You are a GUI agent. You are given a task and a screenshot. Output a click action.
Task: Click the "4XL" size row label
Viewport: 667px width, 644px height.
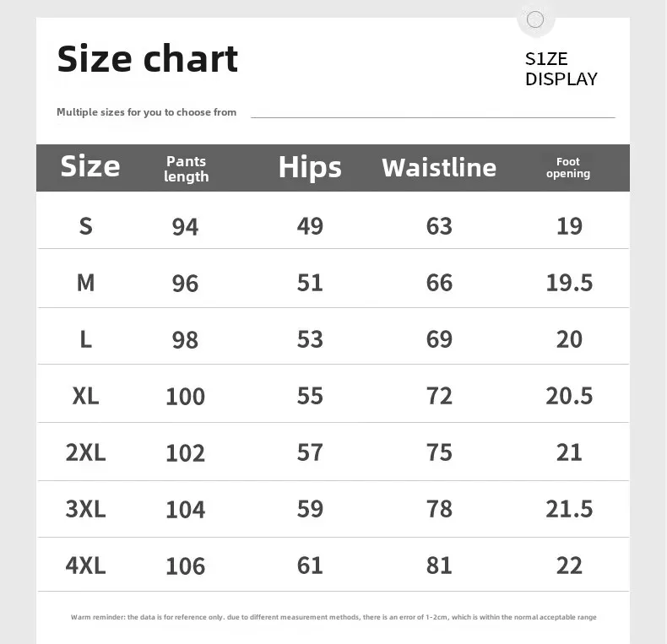click(x=85, y=565)
